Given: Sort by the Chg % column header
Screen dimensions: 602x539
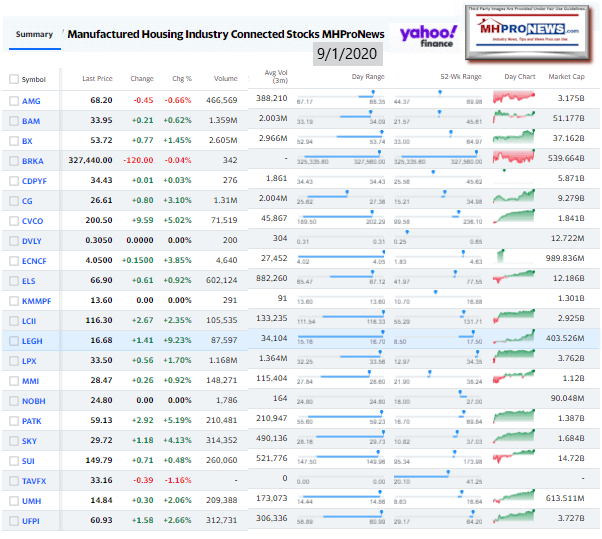Looking at the screenshot, I should tap(179, 78).
